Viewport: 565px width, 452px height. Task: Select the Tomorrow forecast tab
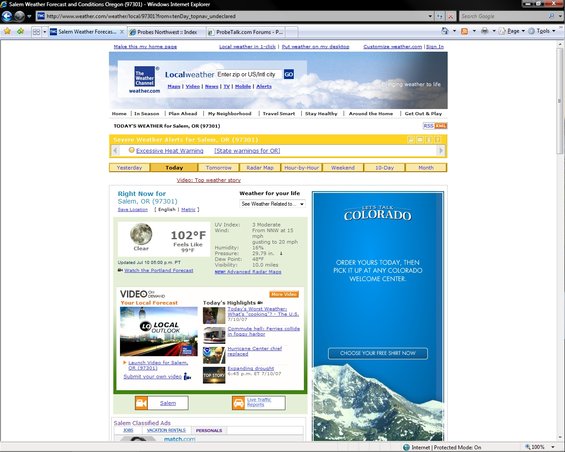click(219, 168)
